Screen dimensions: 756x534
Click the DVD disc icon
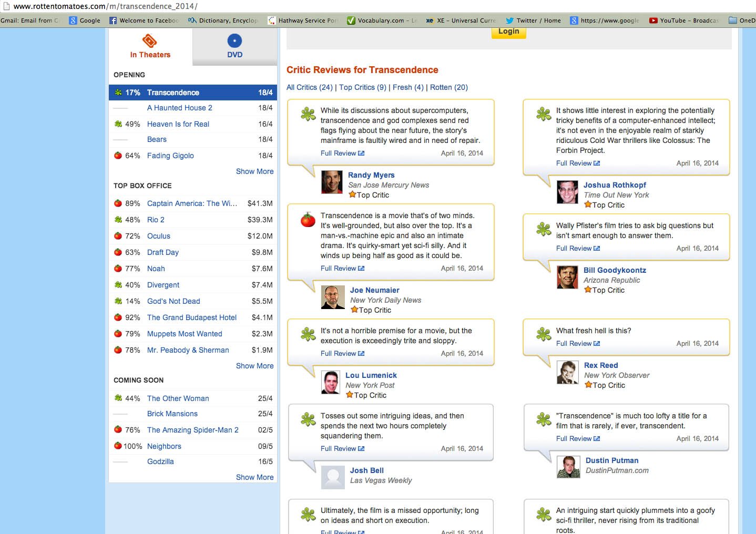click(234, 41)
